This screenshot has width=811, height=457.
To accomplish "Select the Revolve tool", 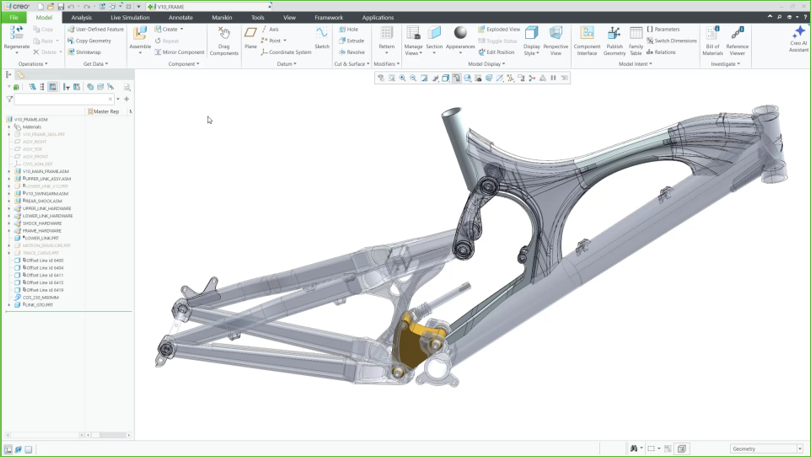I will click(x=352, y=52).
